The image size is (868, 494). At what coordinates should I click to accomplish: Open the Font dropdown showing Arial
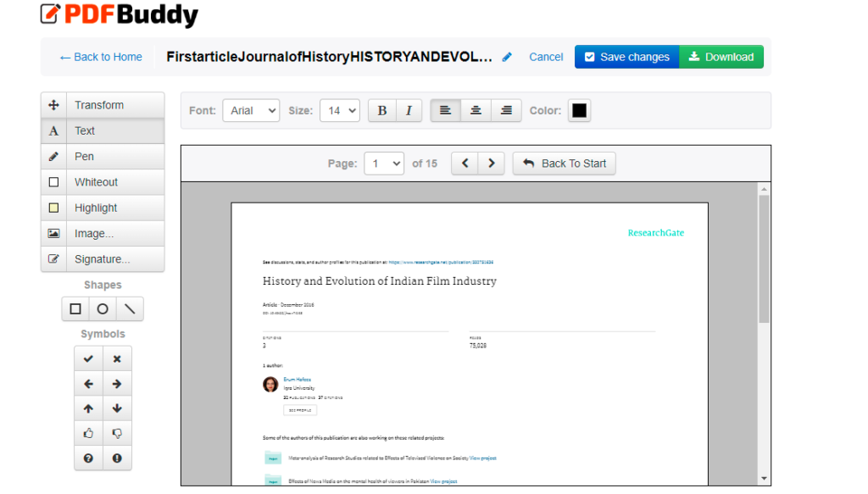pos(251,110)
